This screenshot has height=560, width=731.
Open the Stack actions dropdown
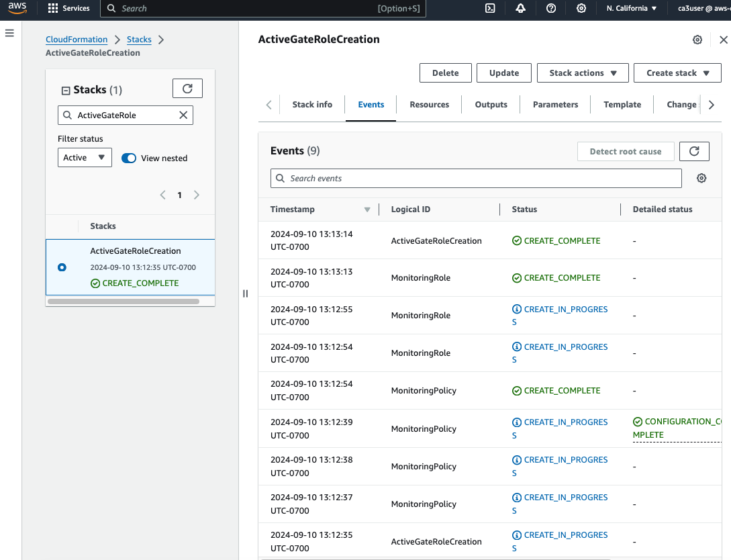[583, 73]
